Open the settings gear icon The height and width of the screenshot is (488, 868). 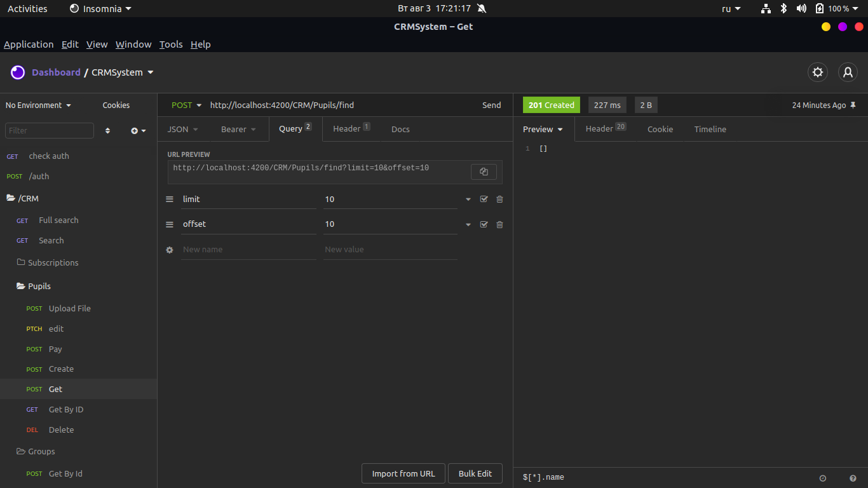pos(818,72)
